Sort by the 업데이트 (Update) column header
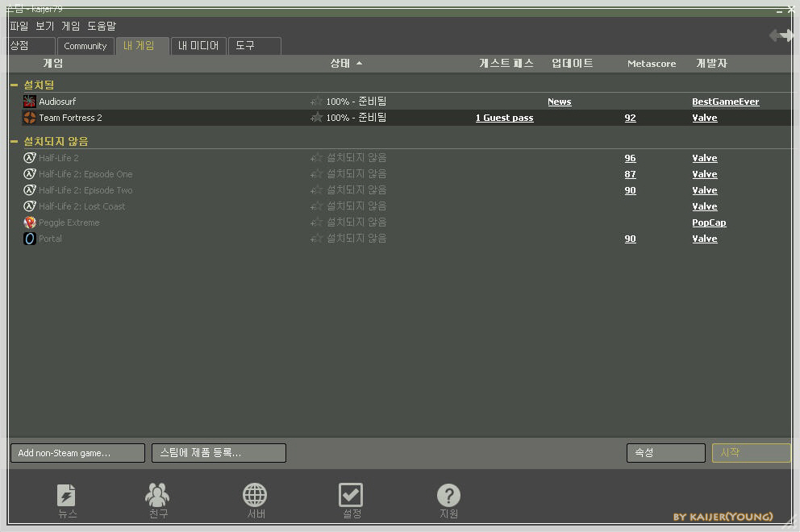The width and height of the screenshot is (800, 532). point(572,63)
